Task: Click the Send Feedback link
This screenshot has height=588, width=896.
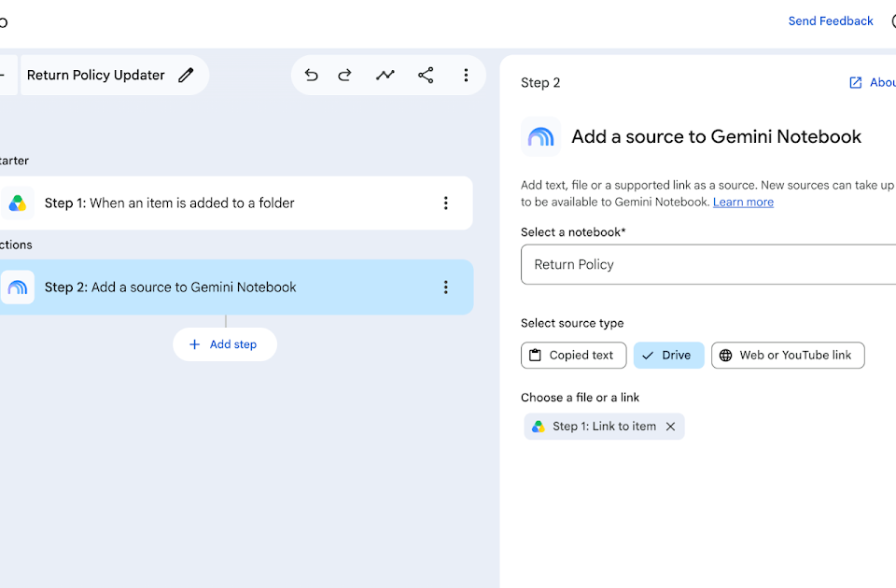Action: coord(831,21)
